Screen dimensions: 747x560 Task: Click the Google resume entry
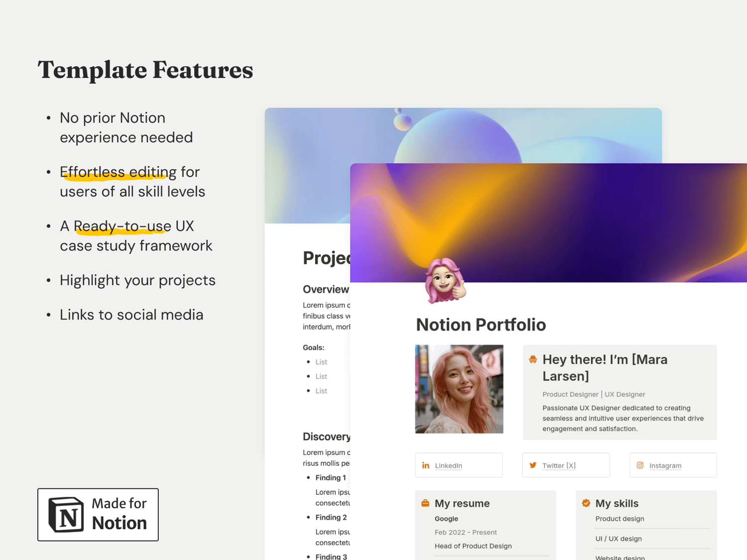click(x=446, y=519)
